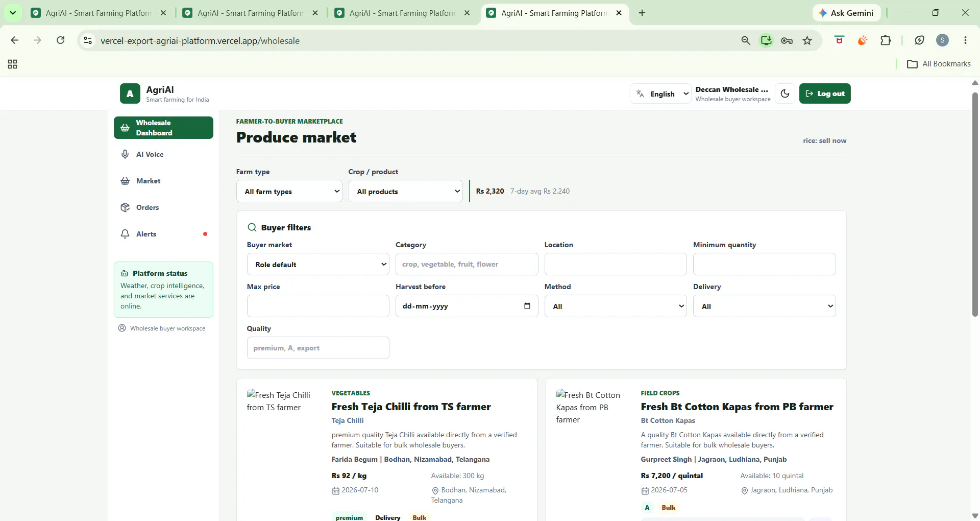Go back with browser back arrow
The height and width of the screenshot is (521, 980).
pyautogui.click(x=15, y=40)
